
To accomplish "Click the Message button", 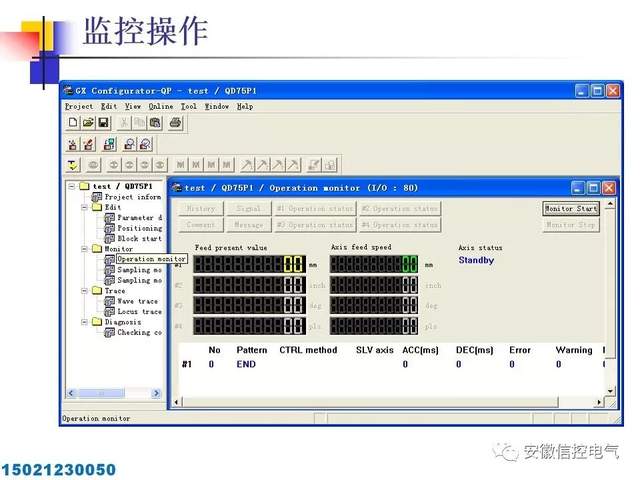I will 249,225.
